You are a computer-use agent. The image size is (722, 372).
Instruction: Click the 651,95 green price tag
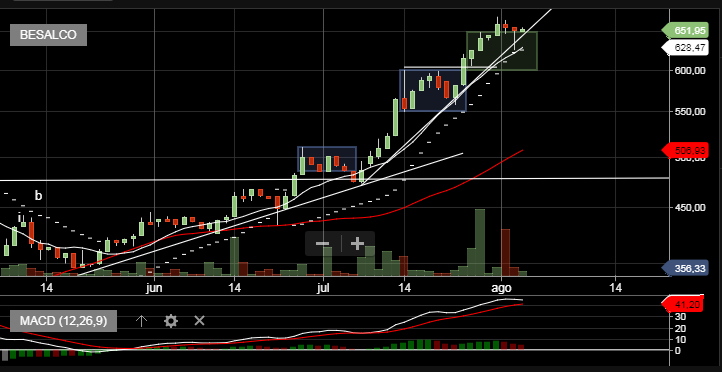(x=684, y=31)
